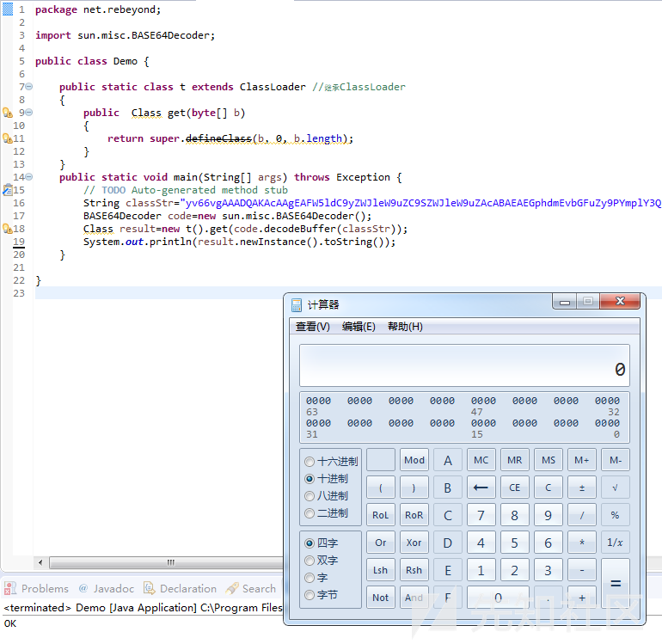Click the number 3 key
The width and height of the screenshot is (662, 644).
[548, 570]
